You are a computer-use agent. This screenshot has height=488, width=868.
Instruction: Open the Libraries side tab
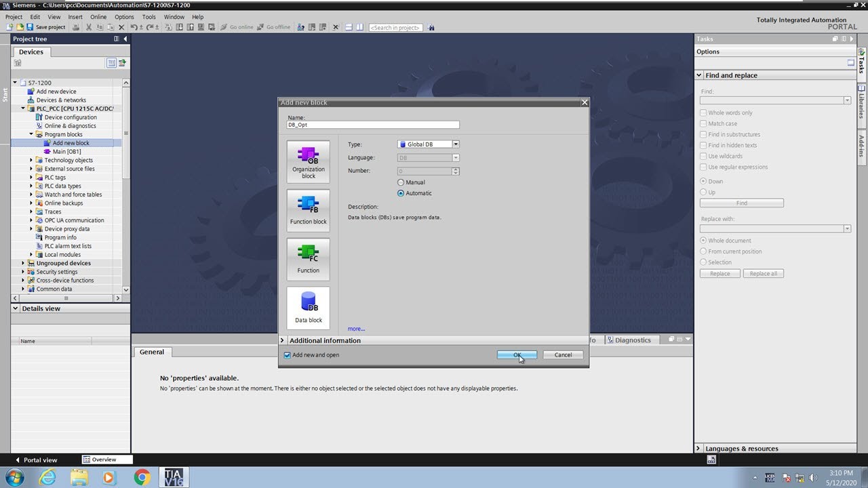[862, 101]
